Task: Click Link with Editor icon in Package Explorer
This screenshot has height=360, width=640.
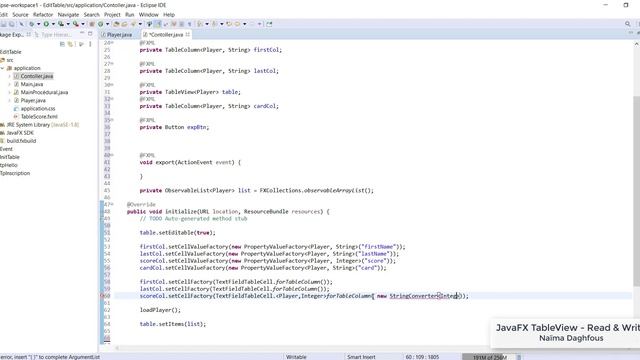Action: tap(71, 44)
